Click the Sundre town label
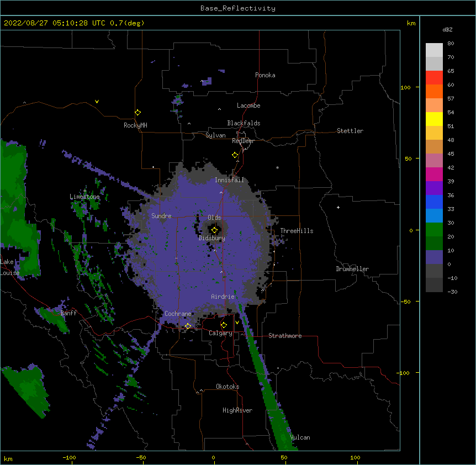The width and height of the screenshot is (476, 465). [161, 216]
